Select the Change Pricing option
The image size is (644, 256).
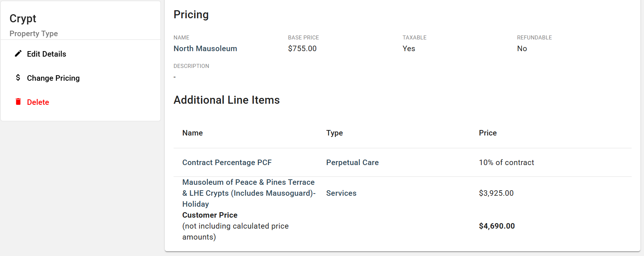click(53, 78)
